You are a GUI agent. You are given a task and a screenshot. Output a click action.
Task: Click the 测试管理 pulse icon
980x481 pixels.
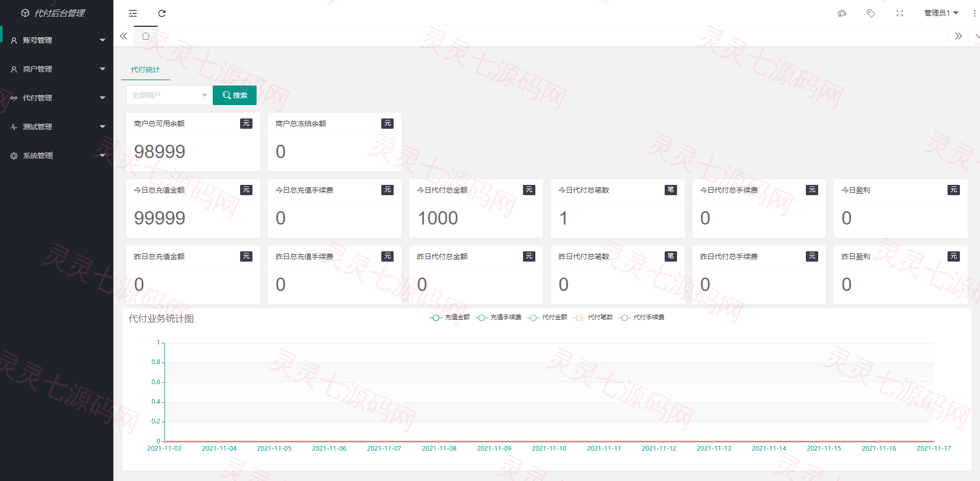tap(14, 127)
